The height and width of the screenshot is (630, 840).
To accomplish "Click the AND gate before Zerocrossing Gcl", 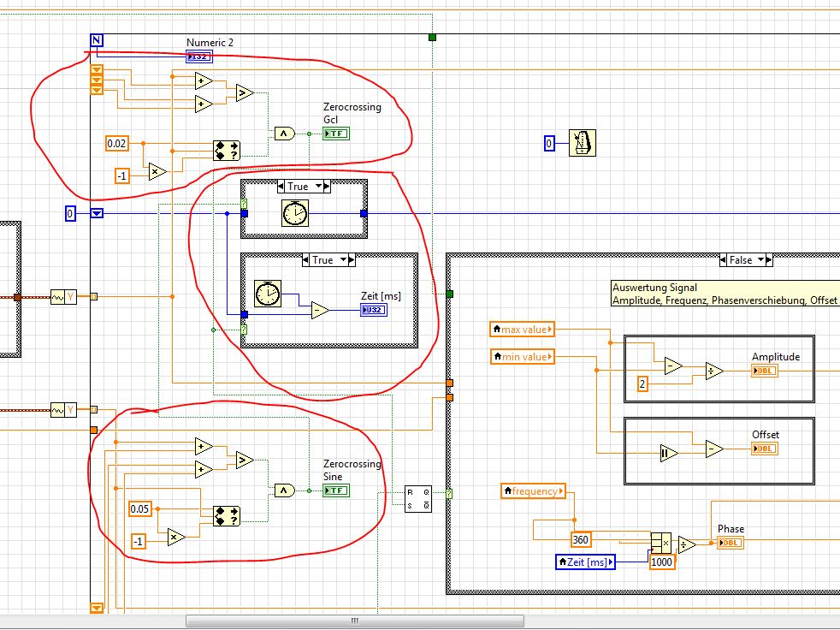I will coord(284,134).
